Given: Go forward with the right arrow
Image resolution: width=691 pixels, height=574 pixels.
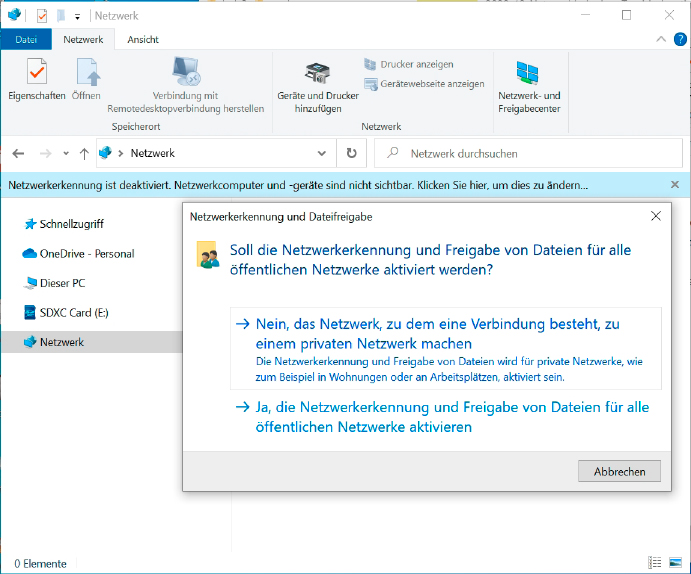Looking at the screenshot, I should (x=45, y=154).
